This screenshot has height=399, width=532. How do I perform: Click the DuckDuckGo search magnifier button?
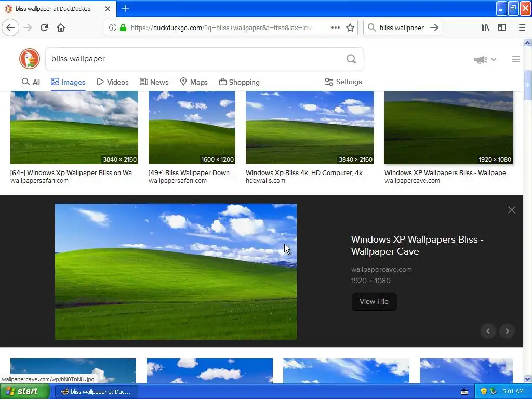tap(351, 59)
